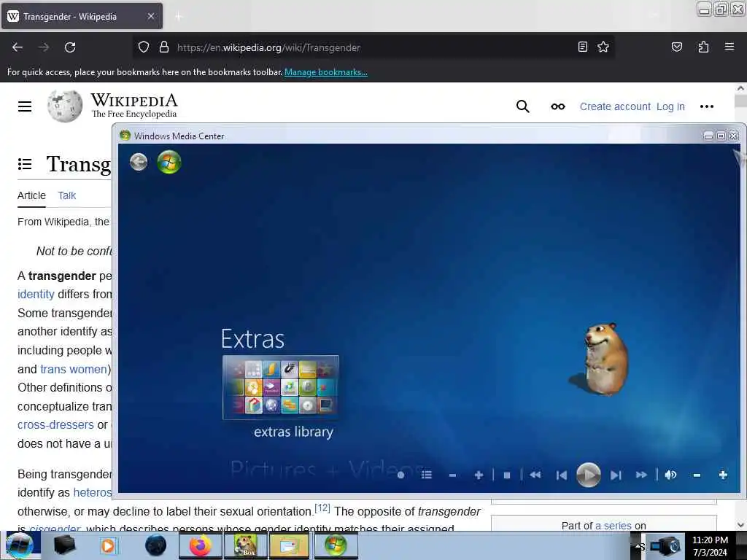747x560 pixels.
Task: Switch to Media Center on taskbar
Action: coord(336,545)
